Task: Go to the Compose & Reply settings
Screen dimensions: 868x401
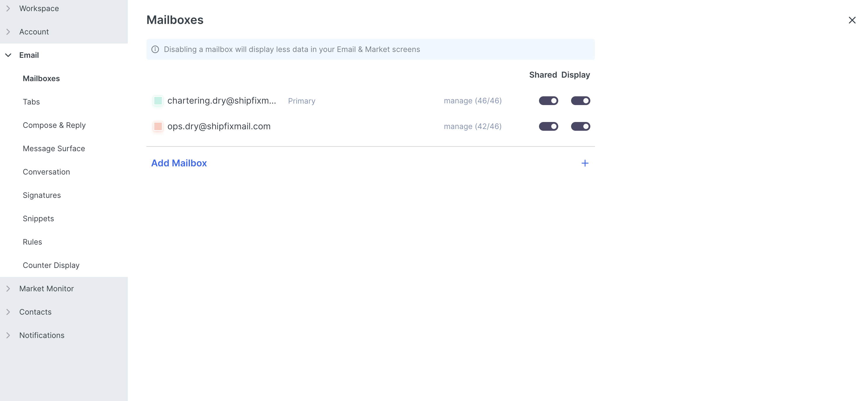Action: [x=54, y=125]
